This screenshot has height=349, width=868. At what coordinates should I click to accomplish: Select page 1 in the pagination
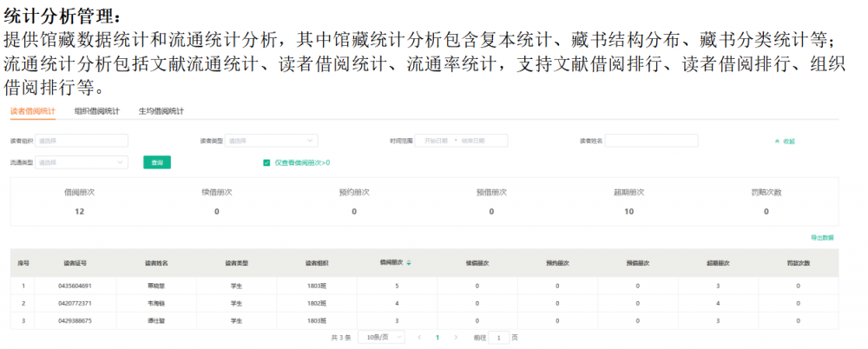coord(437,337)
